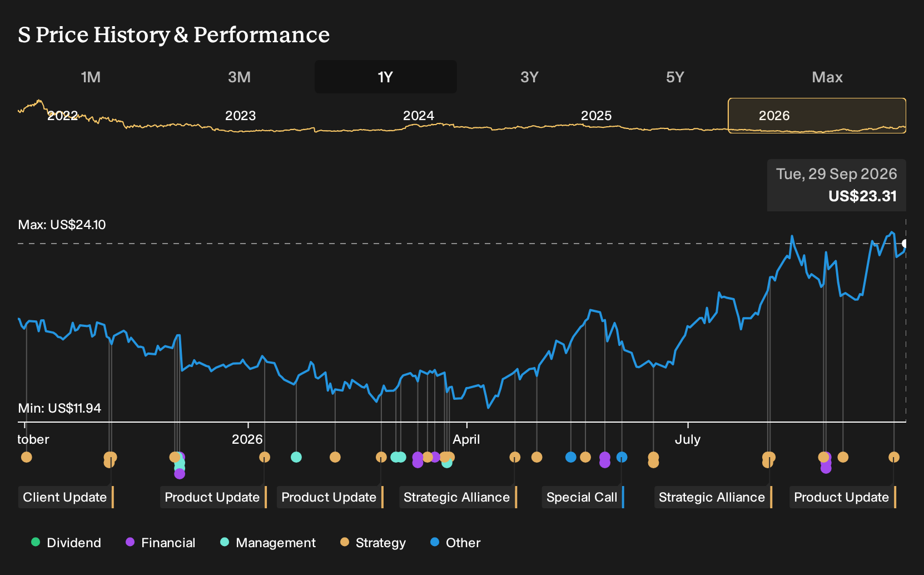Toggle the Dividend legend filter
The image size is (924, 575).
click(66, 543)
